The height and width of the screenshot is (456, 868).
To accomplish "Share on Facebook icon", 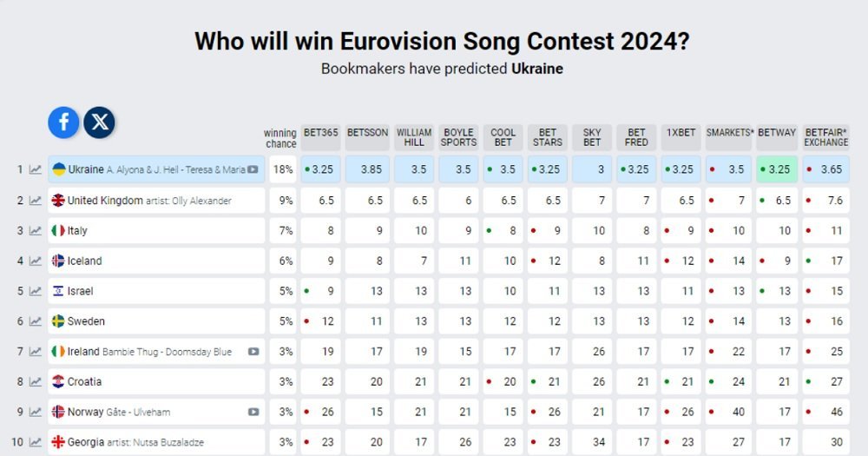I will (63, 122).
